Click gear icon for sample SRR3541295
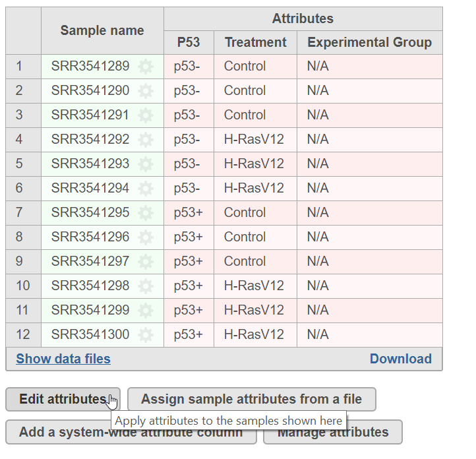 click(x=146, y=213)
